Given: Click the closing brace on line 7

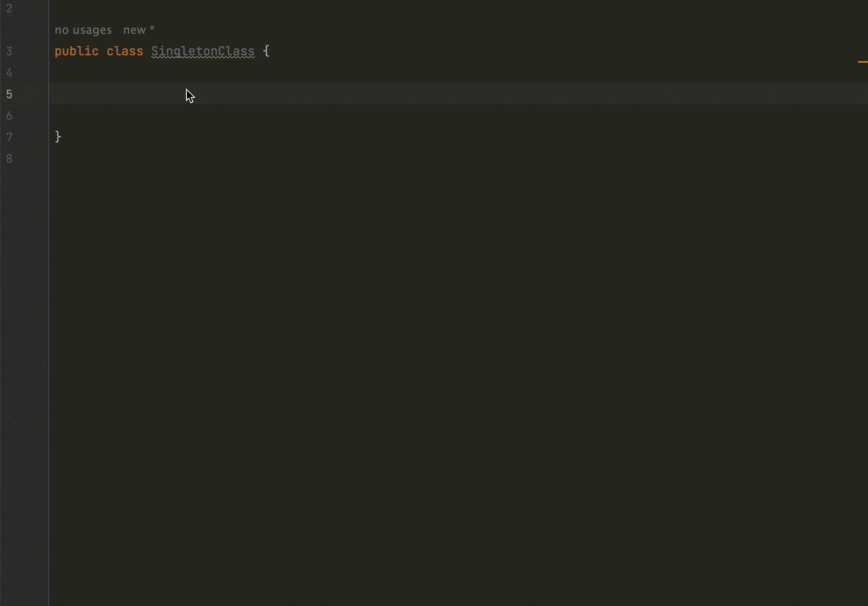Looking at the screenshot, I should [58, 137].
